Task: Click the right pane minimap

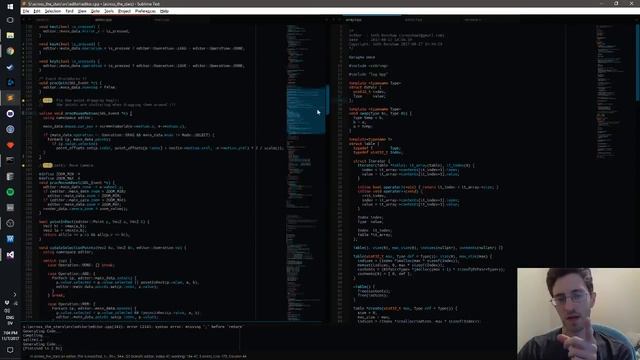Action: (614, 92)
